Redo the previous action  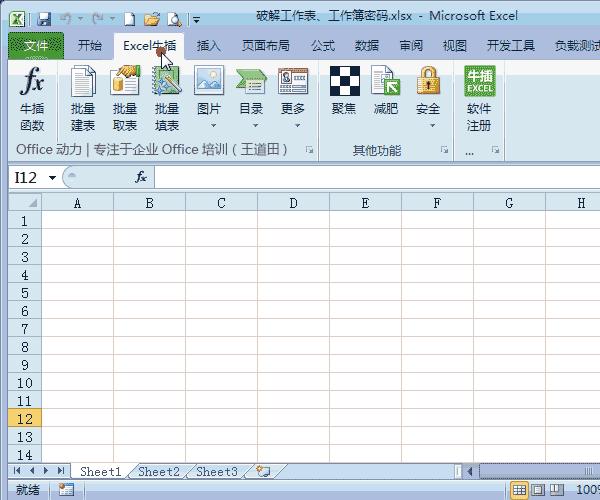tap(98, 18)
